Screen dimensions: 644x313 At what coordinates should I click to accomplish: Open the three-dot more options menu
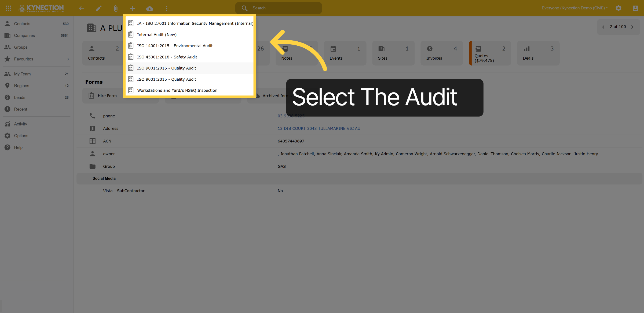167,8
